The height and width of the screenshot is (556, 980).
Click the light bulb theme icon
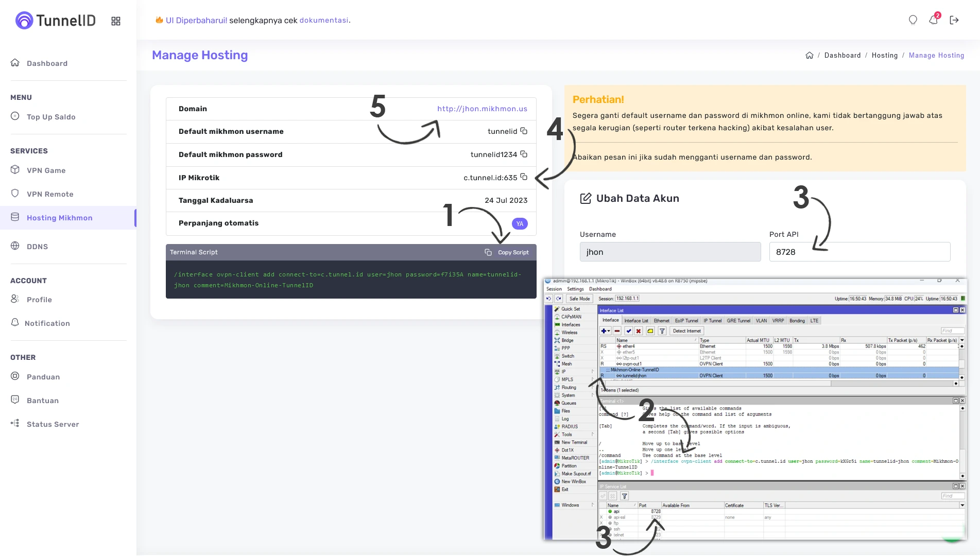[913, 20]
